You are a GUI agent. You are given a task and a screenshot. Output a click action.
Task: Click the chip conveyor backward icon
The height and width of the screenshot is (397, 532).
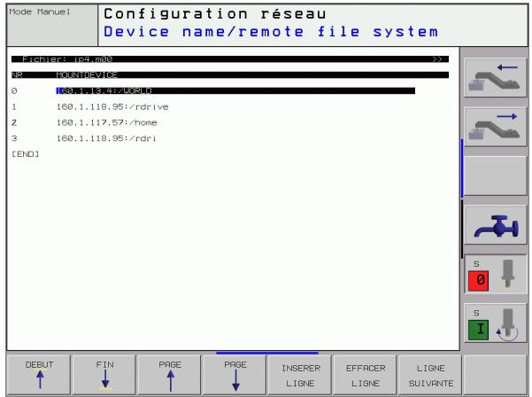click(495, 78)
